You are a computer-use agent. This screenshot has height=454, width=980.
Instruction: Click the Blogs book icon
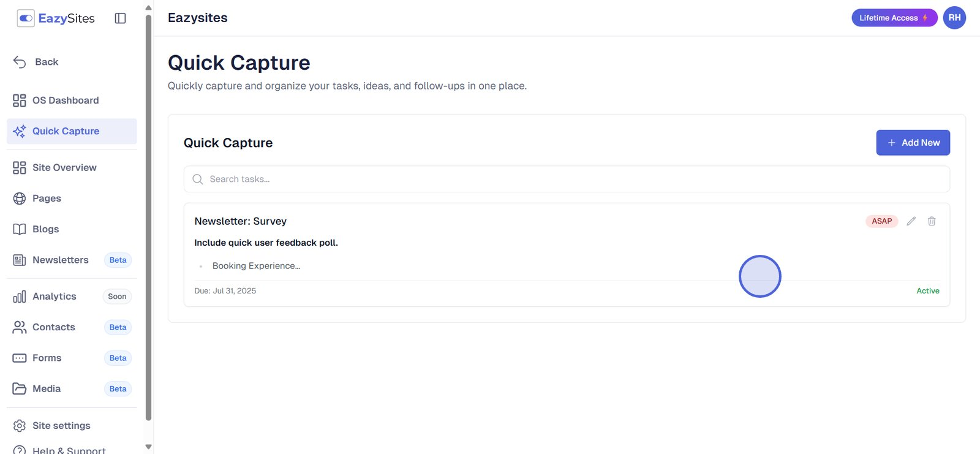click(x=20, y=229)
